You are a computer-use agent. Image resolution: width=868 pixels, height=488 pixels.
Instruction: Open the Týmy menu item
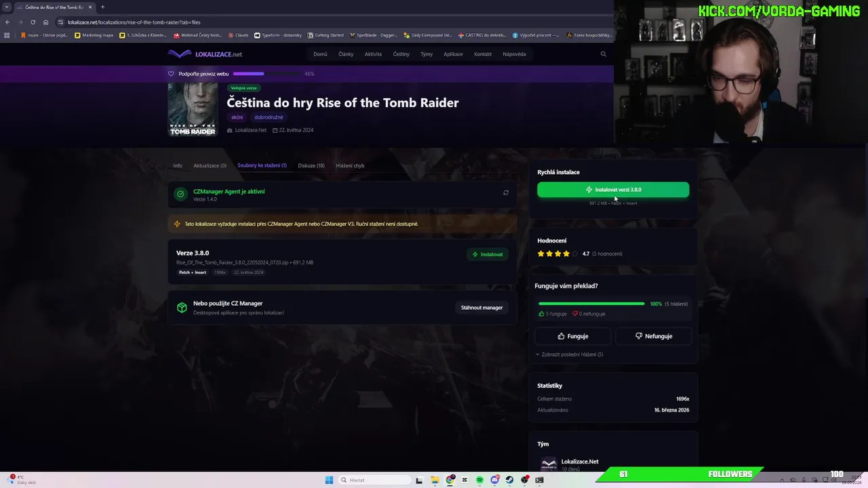tap(427, 54)
